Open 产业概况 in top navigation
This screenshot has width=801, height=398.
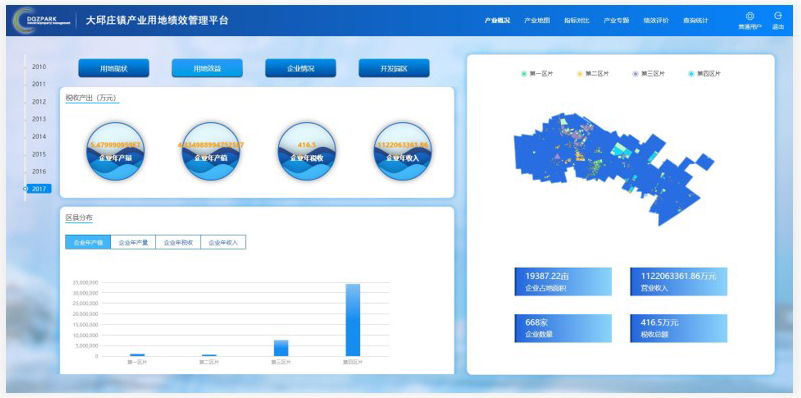(x=497, y=21)
